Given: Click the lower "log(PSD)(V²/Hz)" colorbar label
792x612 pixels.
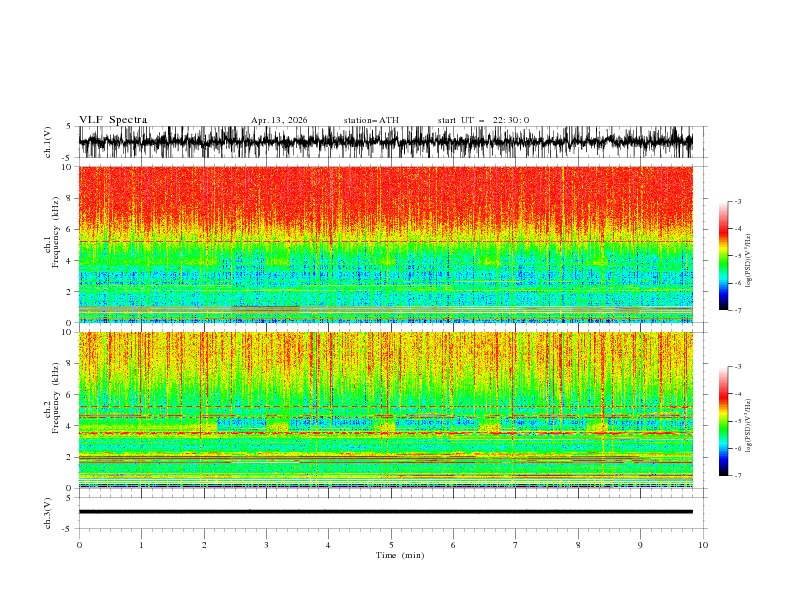Looking at the screenshot, I should point(749,426).
